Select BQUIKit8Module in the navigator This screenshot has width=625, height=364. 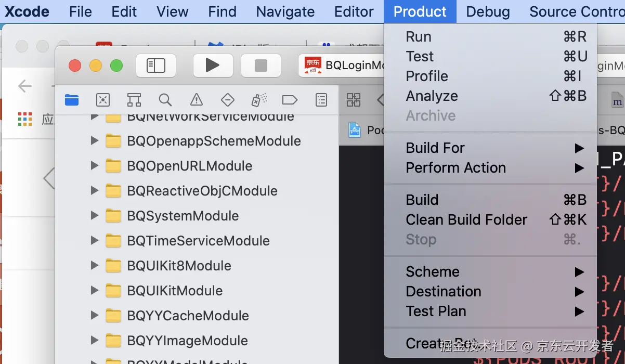[x=179, y=266]
